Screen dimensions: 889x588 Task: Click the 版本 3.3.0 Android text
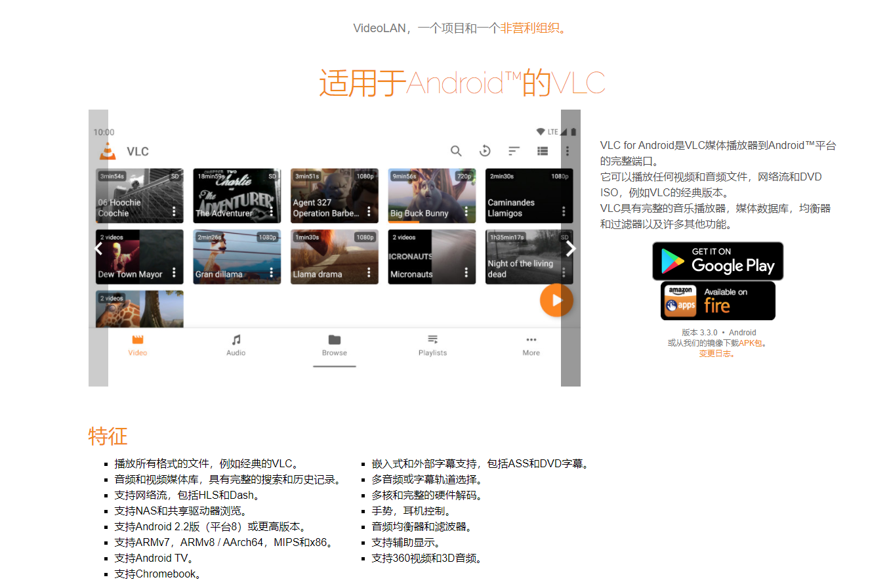pyautogui.click(x=718, y=332)
